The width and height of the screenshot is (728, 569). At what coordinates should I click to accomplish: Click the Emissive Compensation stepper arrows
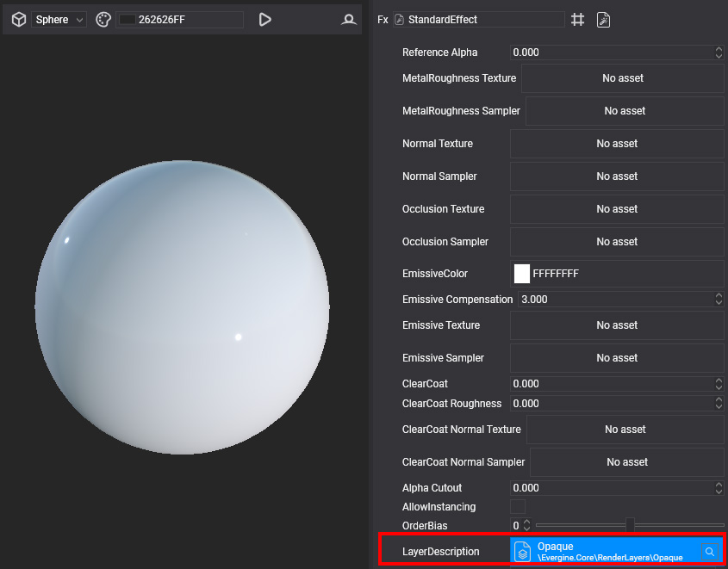(x=719, y=300)
